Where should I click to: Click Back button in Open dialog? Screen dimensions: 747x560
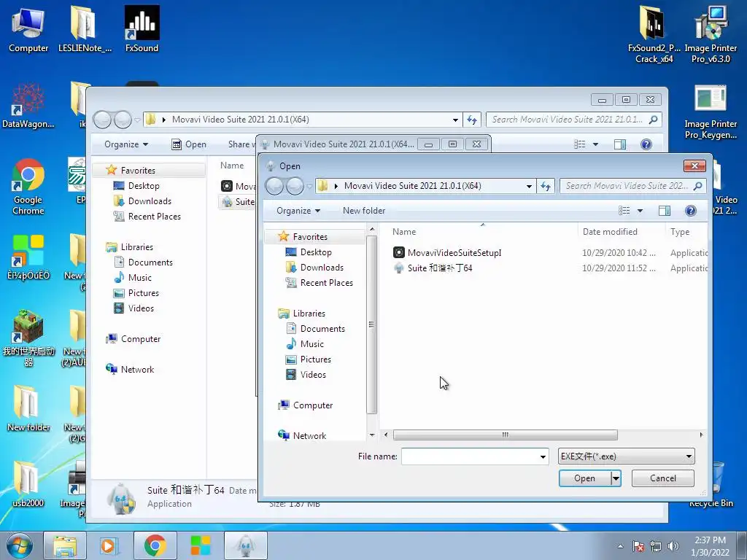[x=274, y=186]
